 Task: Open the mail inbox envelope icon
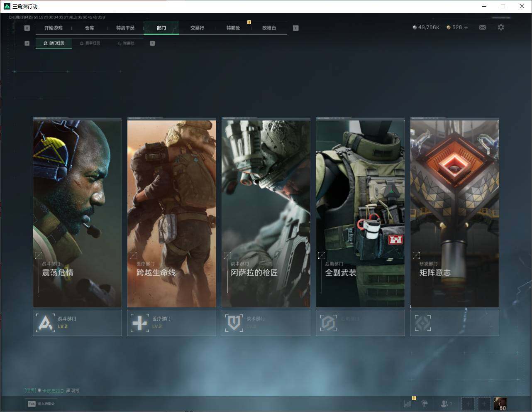[483, 27]
